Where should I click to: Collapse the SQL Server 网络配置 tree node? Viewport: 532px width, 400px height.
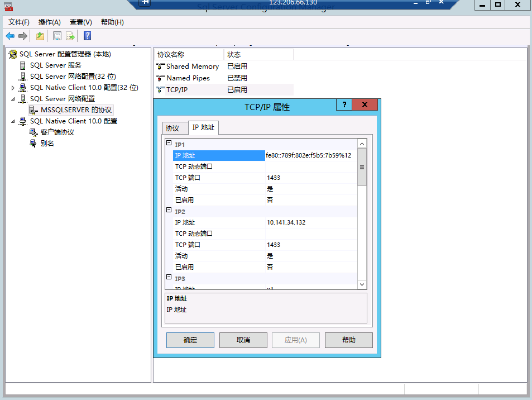(x=13, y=99)
